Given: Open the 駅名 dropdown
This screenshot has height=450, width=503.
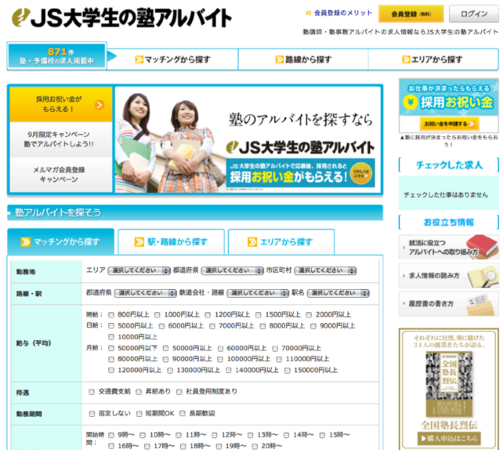Looking at the screenshot, I should pos(338,293).
